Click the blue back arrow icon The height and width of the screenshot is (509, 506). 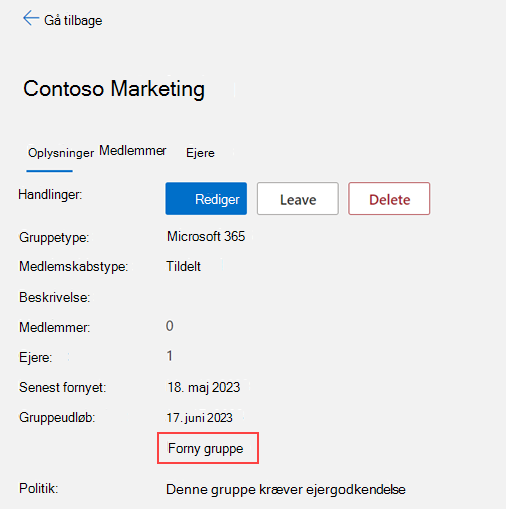coord(31,18)
